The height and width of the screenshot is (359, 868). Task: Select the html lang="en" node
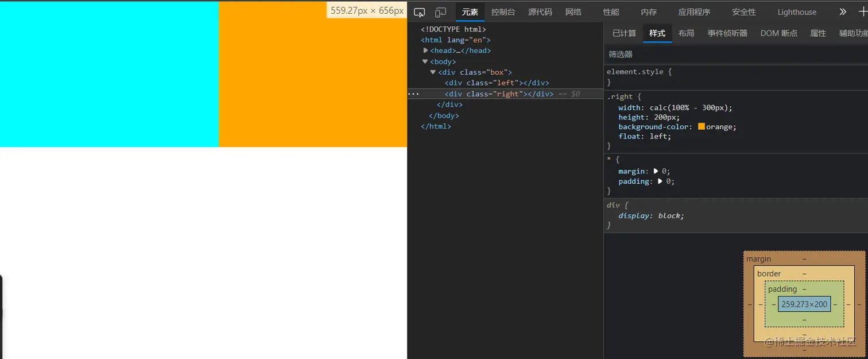pos(456,40)
